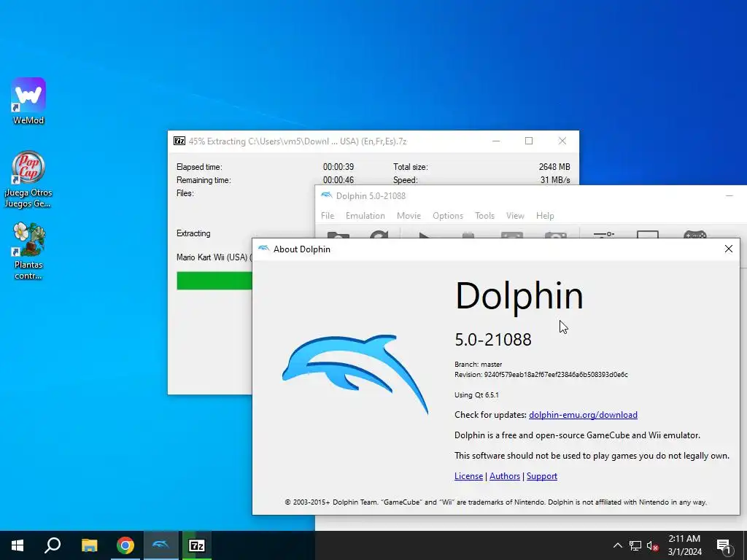Open the Authors link
This screenshot has height=560, width=747.
[x=505, y=476]
